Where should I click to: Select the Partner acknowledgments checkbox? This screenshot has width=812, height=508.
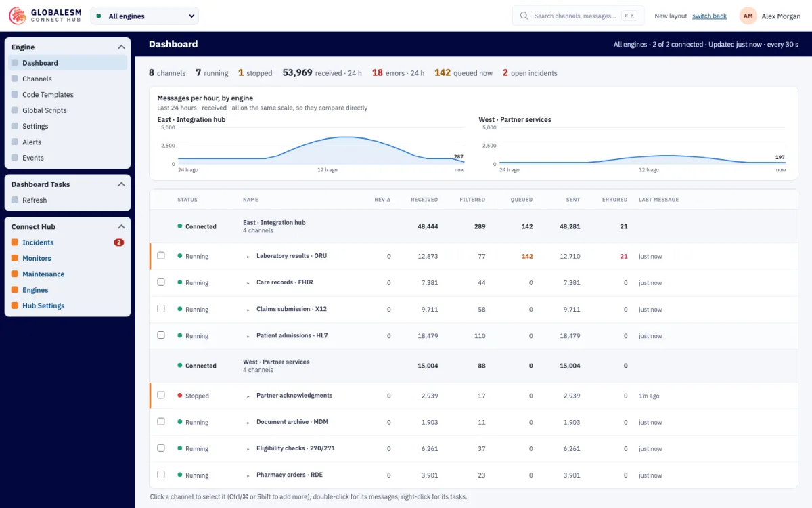(x=161, y=395)
